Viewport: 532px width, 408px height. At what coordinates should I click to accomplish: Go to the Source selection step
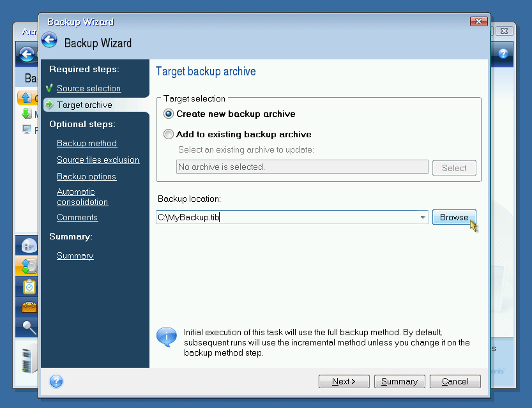pyautogui.click(x=88, y=88)
